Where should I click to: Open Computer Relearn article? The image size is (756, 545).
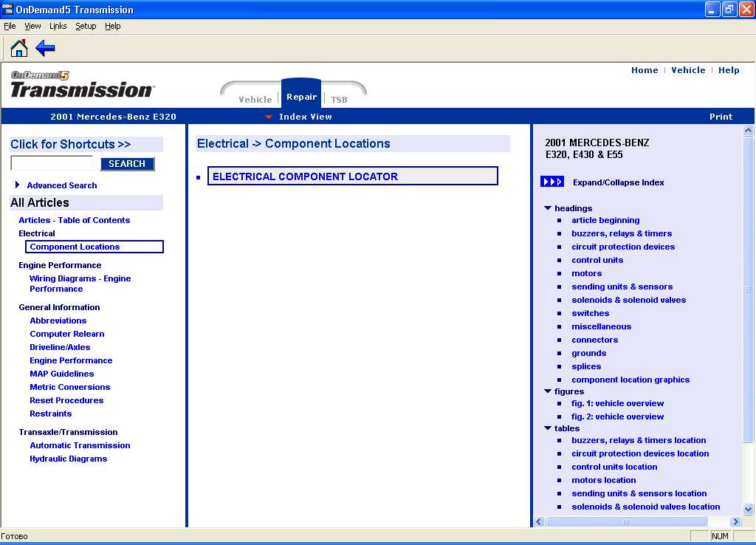coord(67,334)
